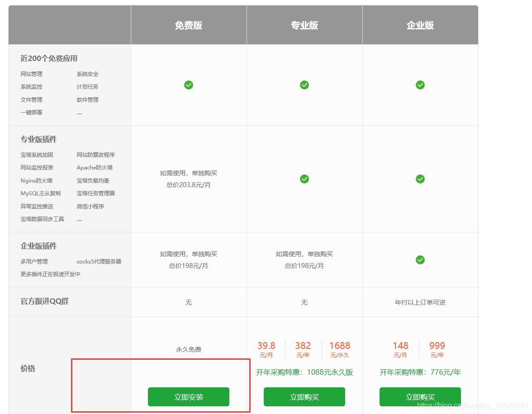Click 文件管理 feature item
The width and height of the screenshot is (532, 414).
(31, 100)
